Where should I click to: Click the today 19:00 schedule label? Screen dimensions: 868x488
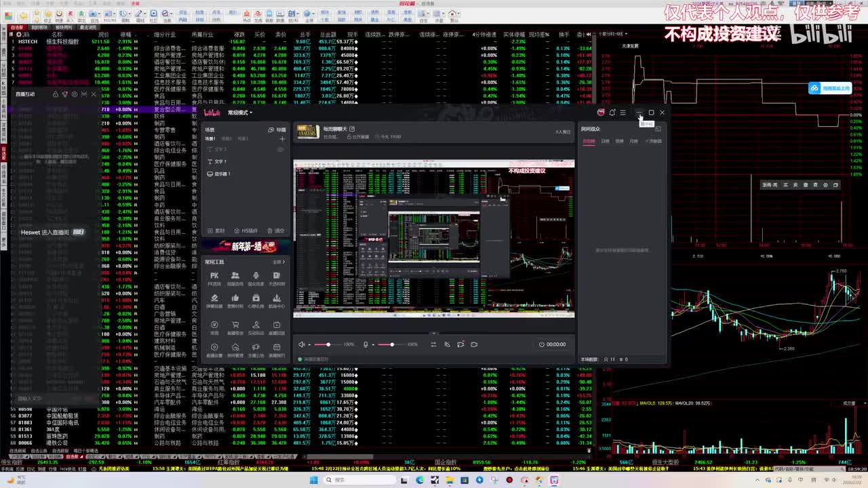(387, 137)
